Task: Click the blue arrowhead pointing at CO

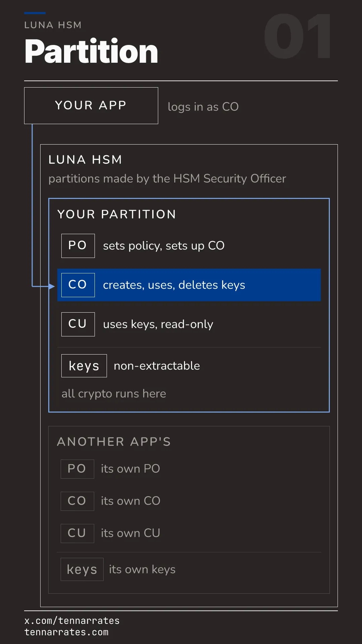Action: (x=52, y=286)
